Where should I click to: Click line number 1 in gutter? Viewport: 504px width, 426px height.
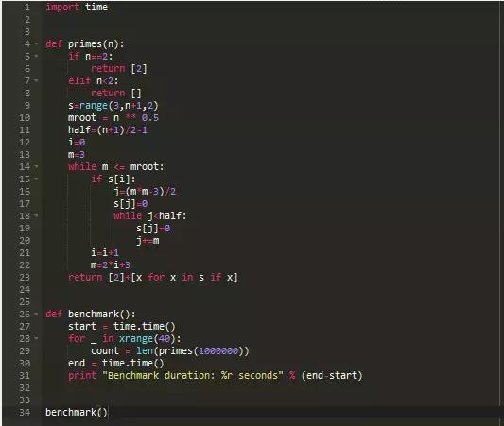pos(27,7)
